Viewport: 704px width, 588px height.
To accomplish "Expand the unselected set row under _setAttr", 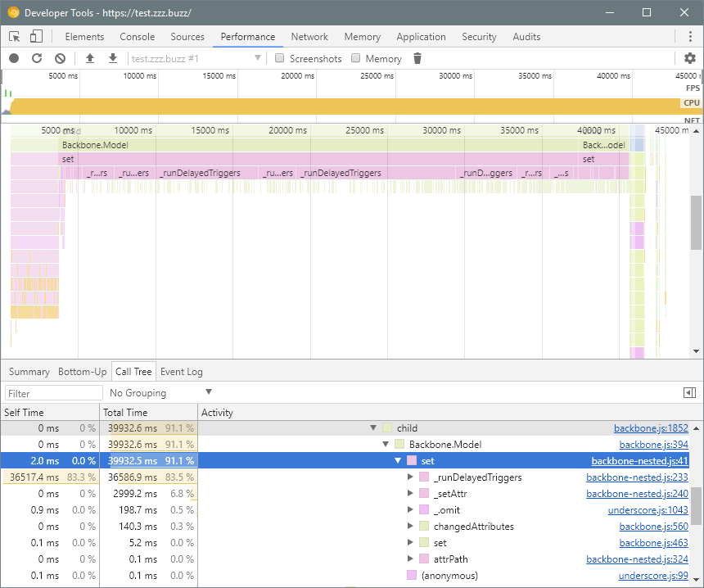I will click(410, 543).
